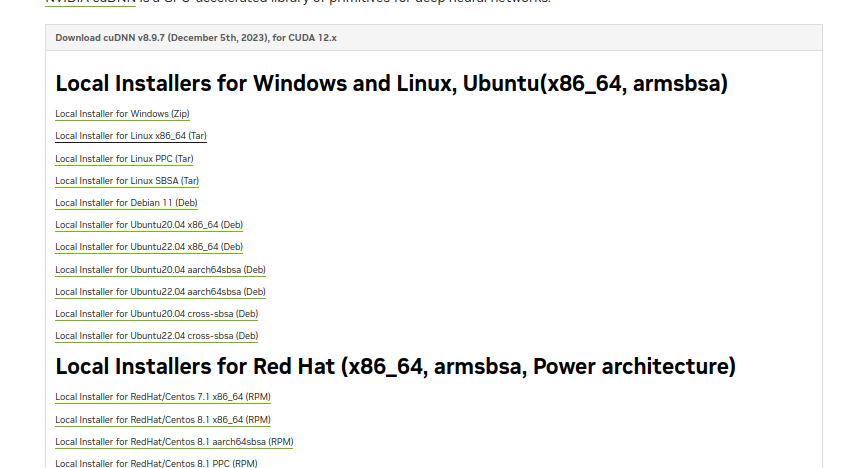The width and height of the screenshot is (868, 468).
Task: Download the RedHat/Centos 7.1 x86_64 (RPM) installer
Action: pyautogui.click(x=163, y=397)
